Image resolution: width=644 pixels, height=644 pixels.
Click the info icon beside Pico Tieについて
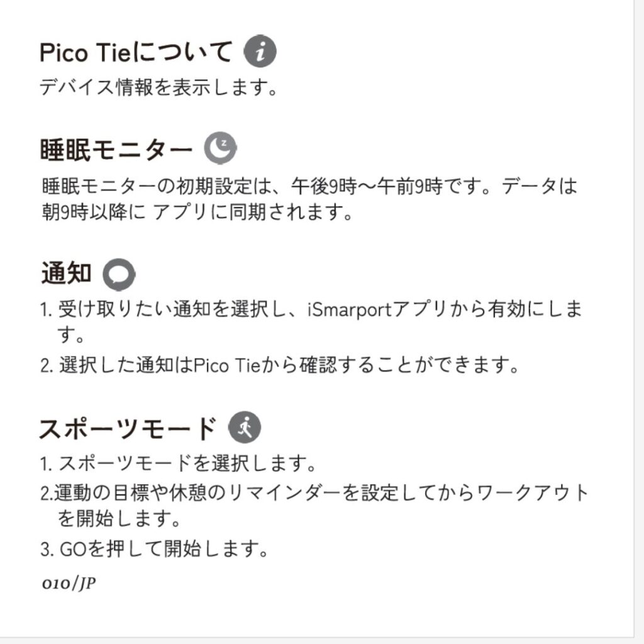(260, 52)
